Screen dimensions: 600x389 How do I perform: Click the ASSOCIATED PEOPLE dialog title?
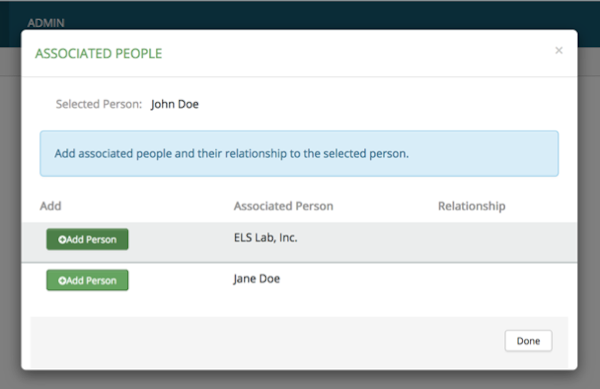click(x=99, y=54)
